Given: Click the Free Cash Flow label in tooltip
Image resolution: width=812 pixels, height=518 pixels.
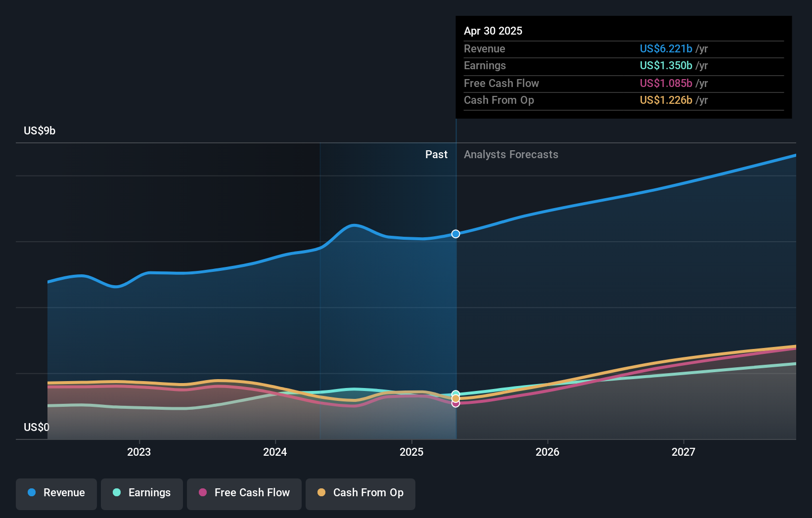Looking at the screenshot, I should (x=501, y=84).
